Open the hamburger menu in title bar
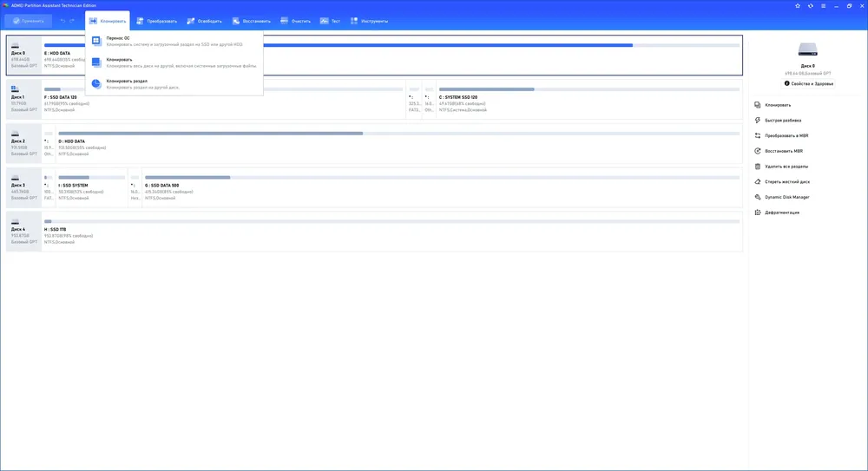 [823, 6]
